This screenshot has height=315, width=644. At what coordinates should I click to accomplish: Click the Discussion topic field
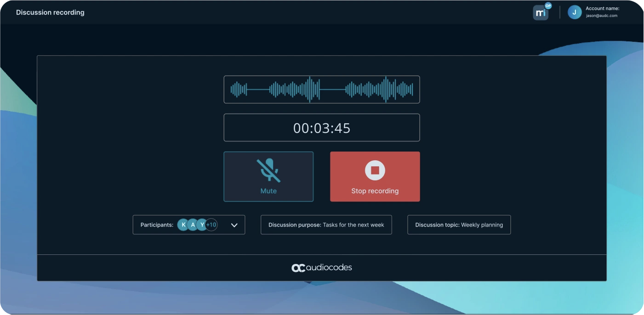coord(459,225)
